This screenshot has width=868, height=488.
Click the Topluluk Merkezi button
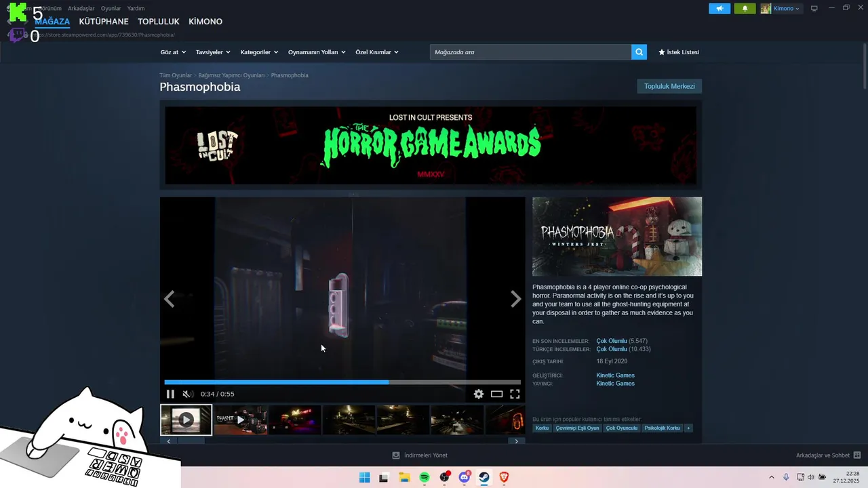tap(669, 86)
